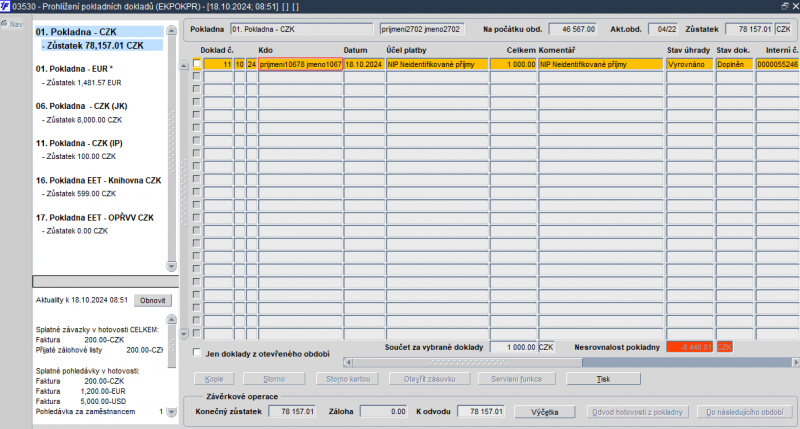Tick checkbox of second table row
This screenshot has height=429, width=800.
[x=196, y=76]
